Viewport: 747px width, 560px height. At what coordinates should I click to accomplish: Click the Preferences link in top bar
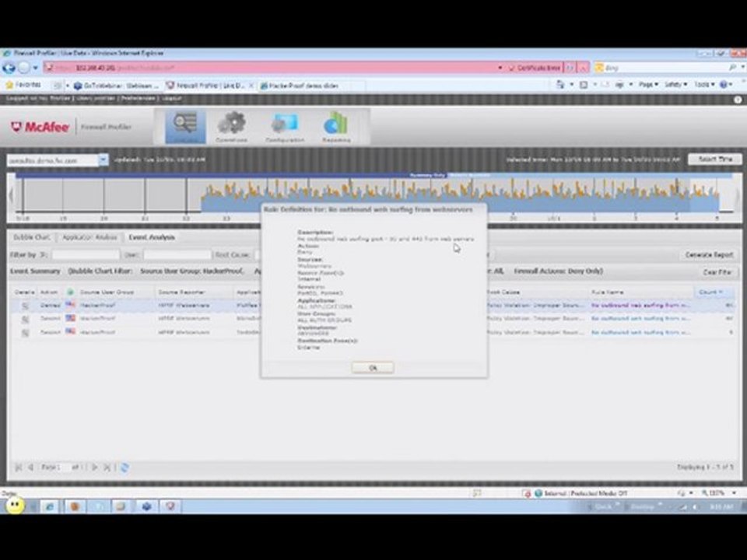coord(138,99)
